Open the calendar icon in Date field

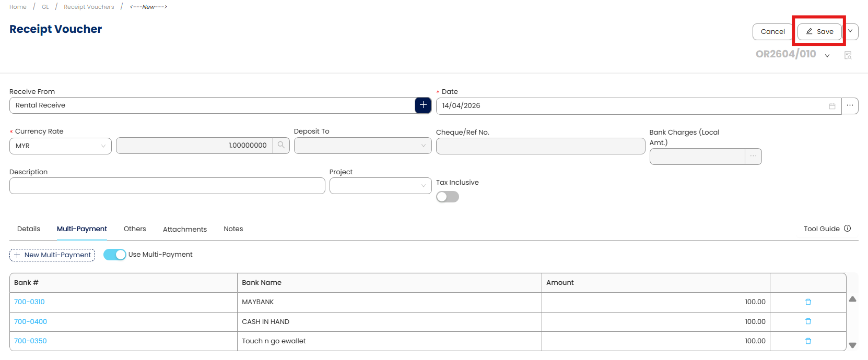[x=832, y=106]
